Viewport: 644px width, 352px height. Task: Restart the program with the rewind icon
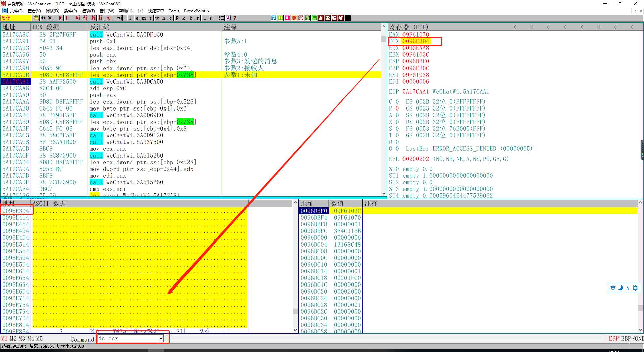tap(43, 18)
